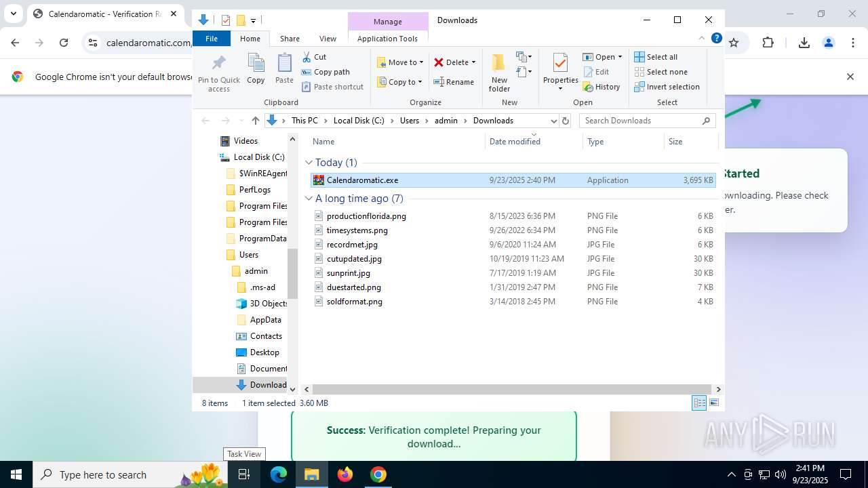
Task: Sort by Name column header
Action: (397, 142)
